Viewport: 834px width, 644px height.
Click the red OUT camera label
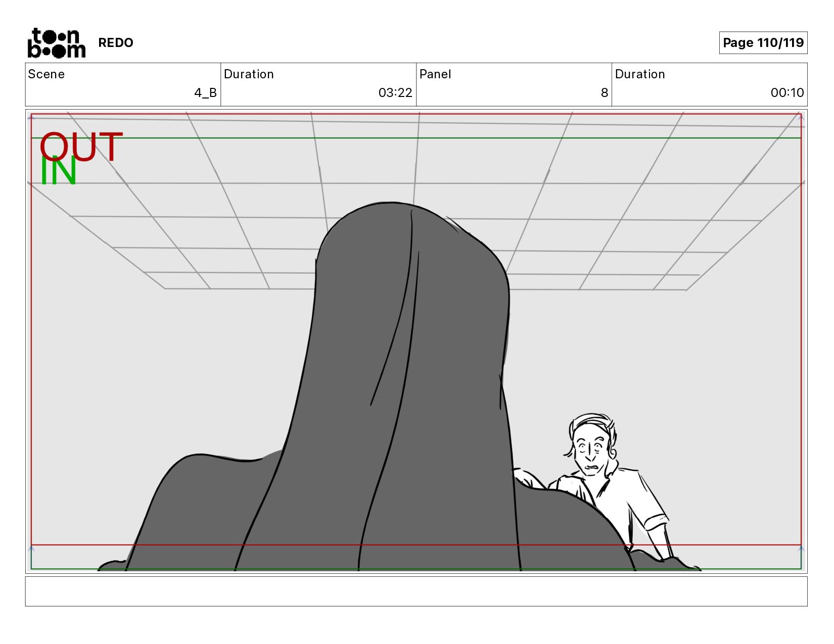pyautogui.click(x=81, y=146)
